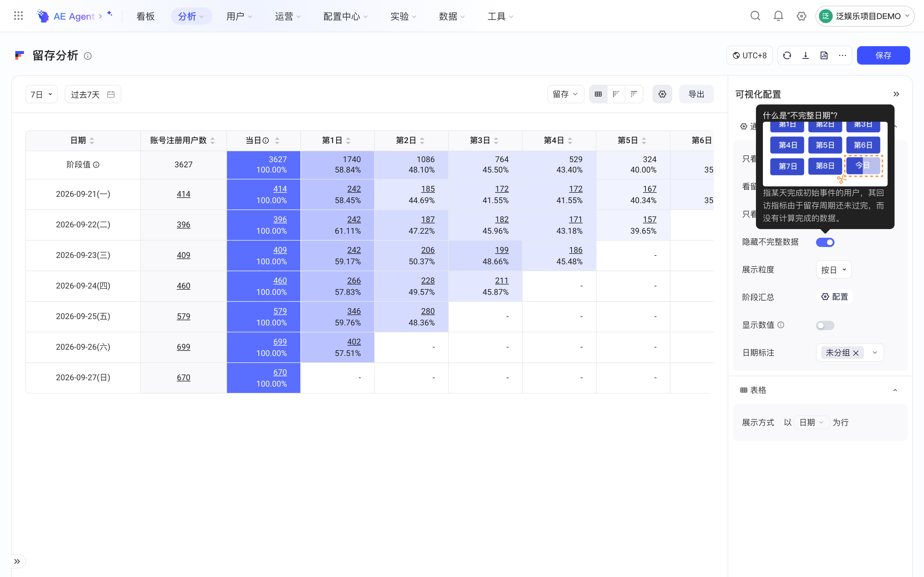
Task: Click the 导出 button
Action: 696,94
